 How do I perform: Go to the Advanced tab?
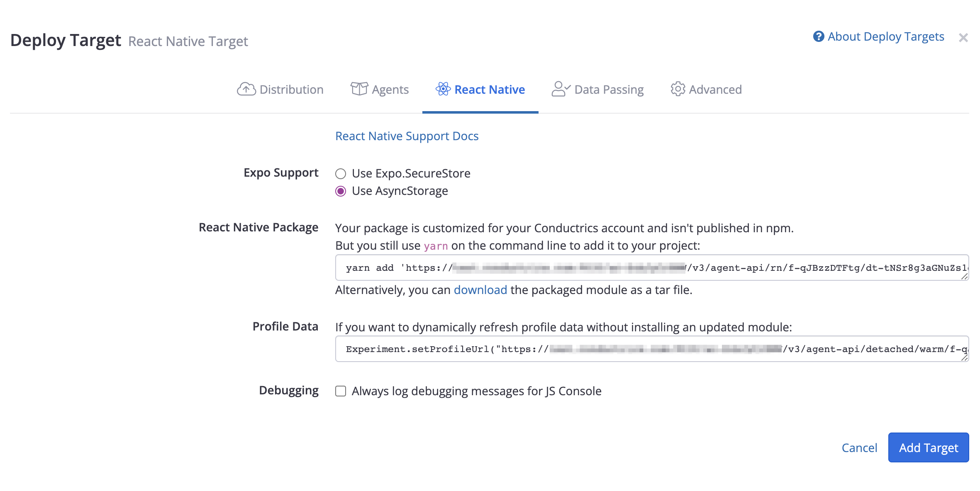pos(715,90)
